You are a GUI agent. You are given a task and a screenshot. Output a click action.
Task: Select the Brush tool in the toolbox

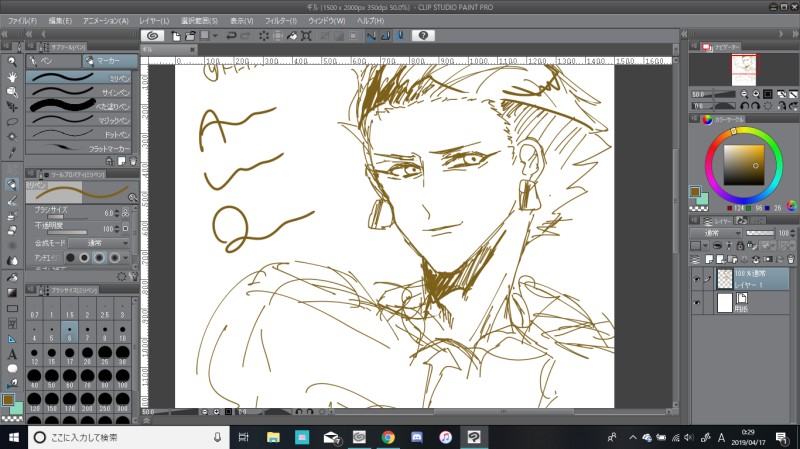(x=12, y=201)
